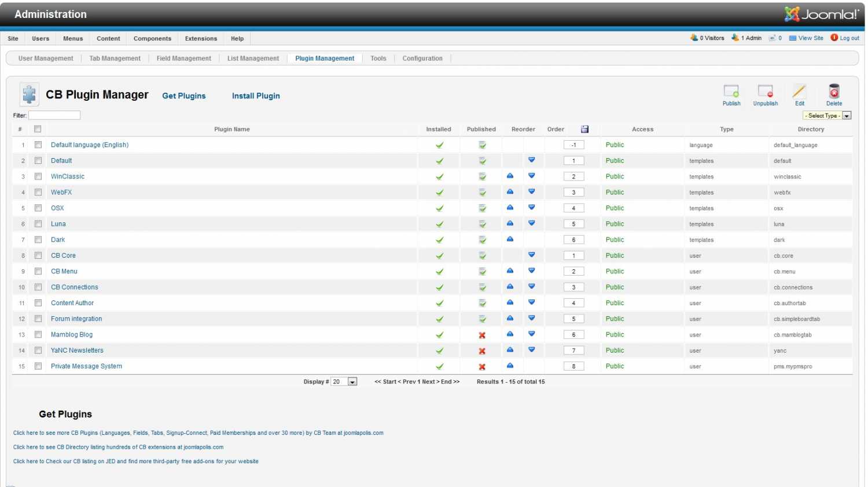The image size is (868, 487).
Task: Check the Forum integration row checkbox
Action: [x=38, y=318]
